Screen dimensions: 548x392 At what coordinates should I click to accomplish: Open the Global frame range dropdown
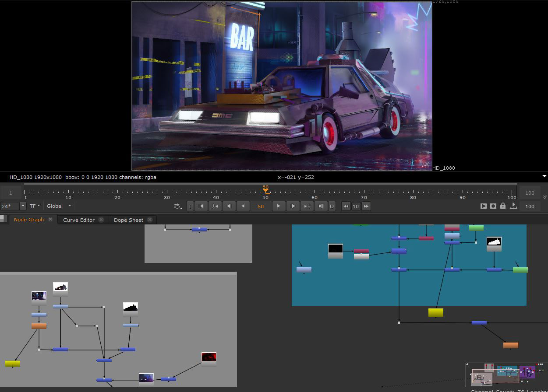(x=59, y=206)
